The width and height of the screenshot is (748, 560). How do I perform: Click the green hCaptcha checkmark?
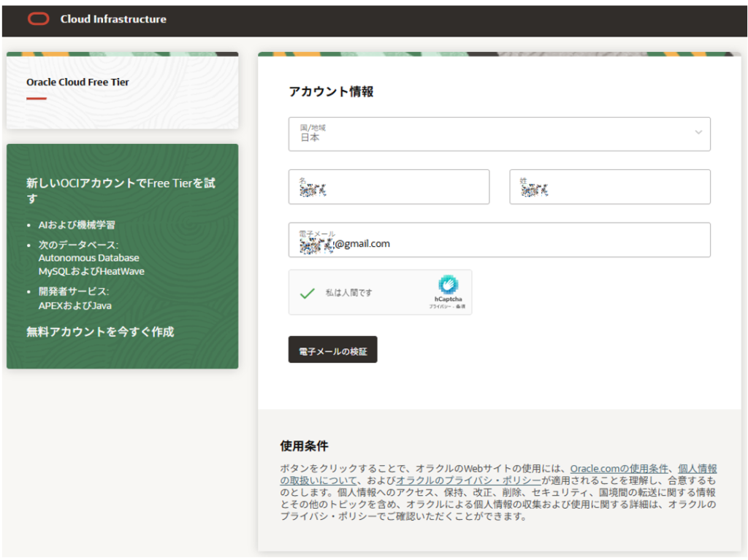308,293
